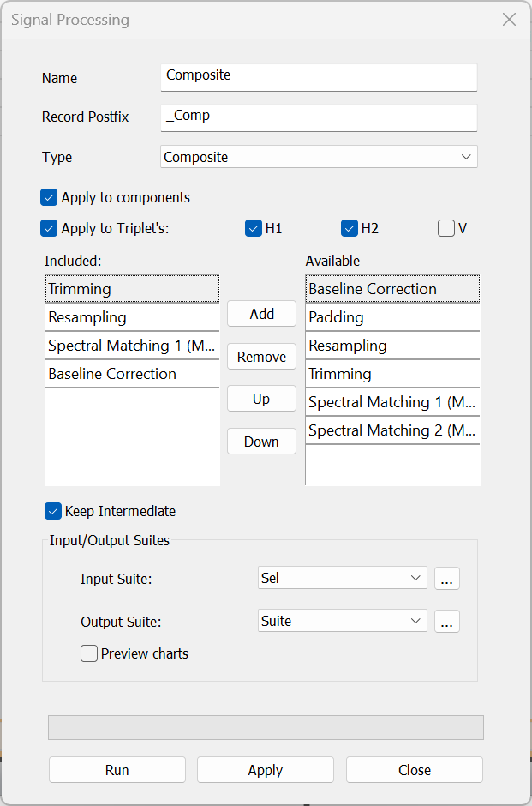Click the Remove button
Image resolution: width=532 pixels, height=806 pixels.
261,357
